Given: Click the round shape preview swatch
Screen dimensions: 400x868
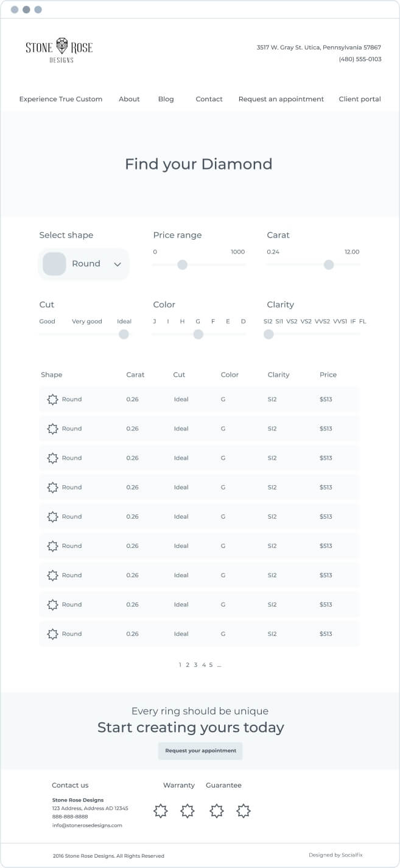Looking at the screenshot, I should 54,264.
